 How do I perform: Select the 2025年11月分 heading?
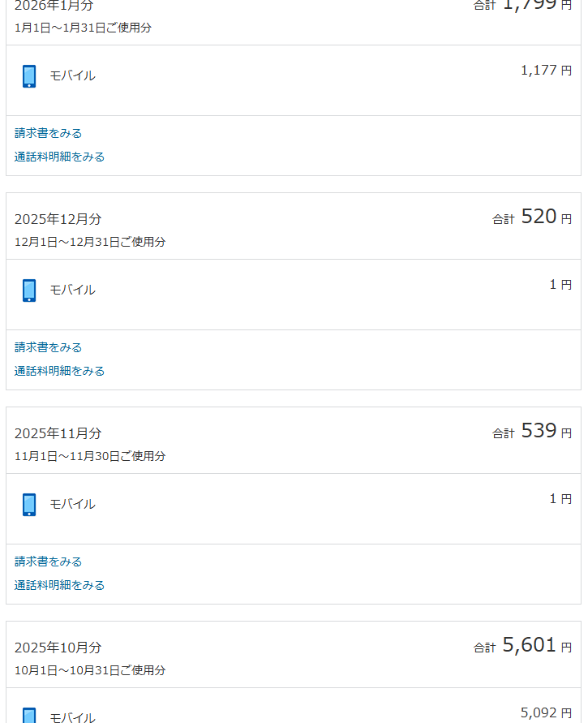58,433
